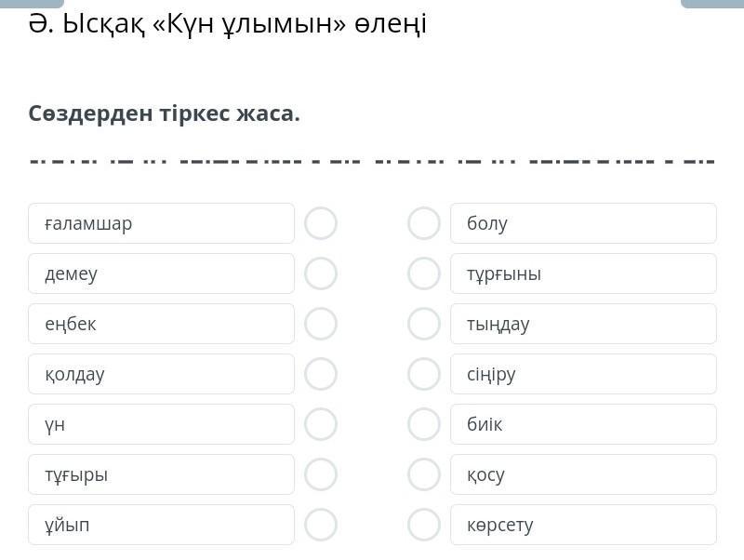Select the radio circle beside тұрғыны
The height and width of the screenshot is (560, 744).
coord(424,273)
